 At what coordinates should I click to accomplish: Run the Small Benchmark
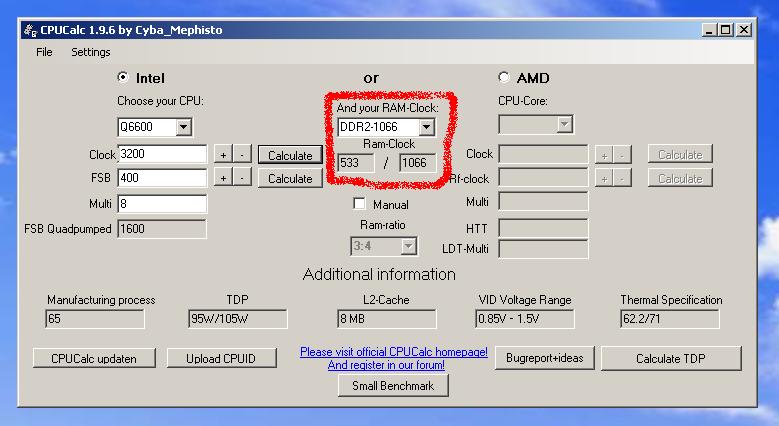coord(393,386)
